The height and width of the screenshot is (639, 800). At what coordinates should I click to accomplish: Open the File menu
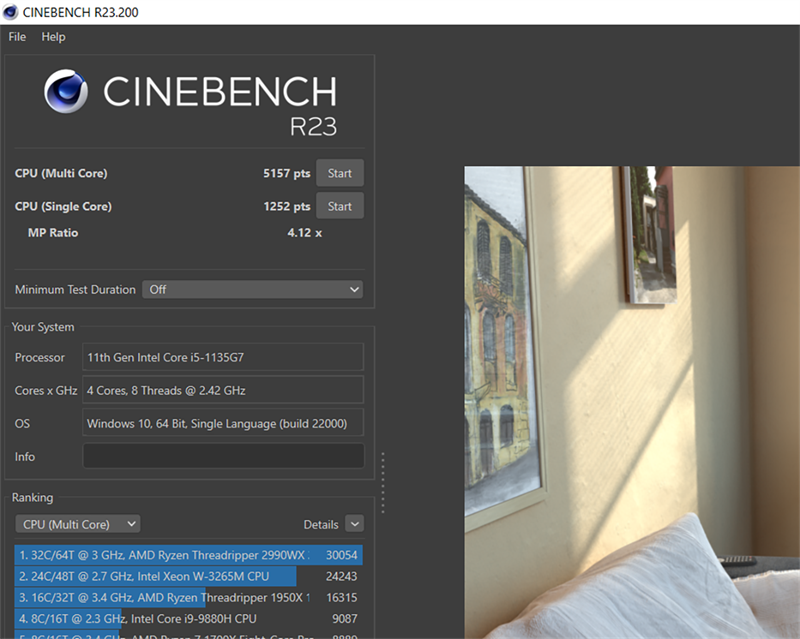(x=16, y=37)
